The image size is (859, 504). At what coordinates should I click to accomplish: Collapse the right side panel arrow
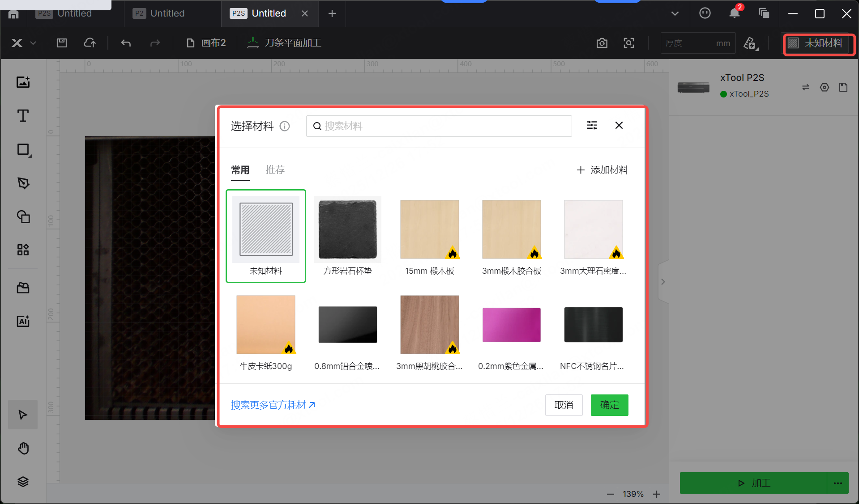pos(663,282)
